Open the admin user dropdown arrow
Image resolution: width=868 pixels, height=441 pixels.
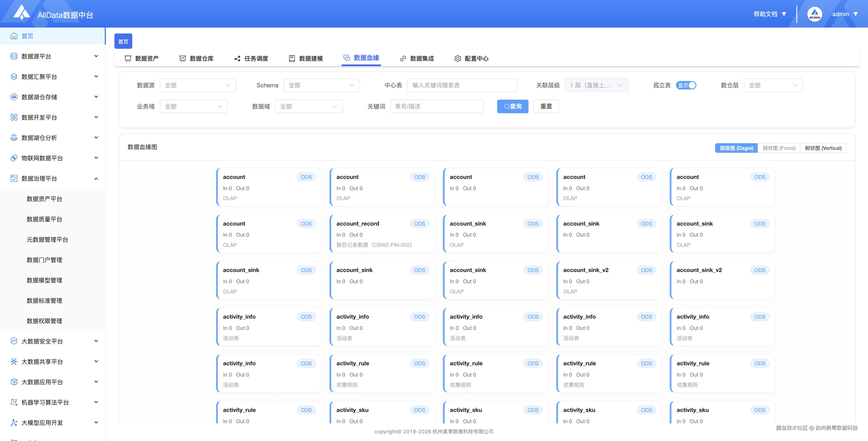[855, 14]
